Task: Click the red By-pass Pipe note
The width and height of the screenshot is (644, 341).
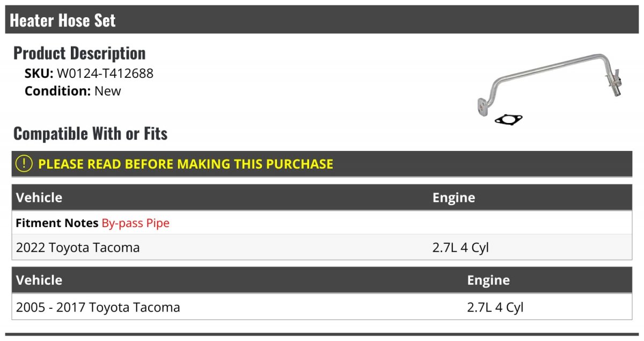Action: point(136,223)
